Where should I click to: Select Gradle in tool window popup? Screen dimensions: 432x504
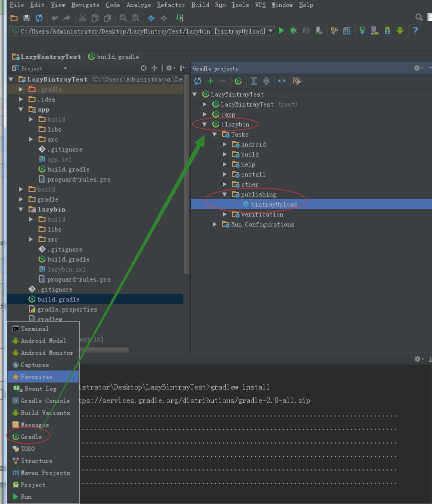pos(43,436)
